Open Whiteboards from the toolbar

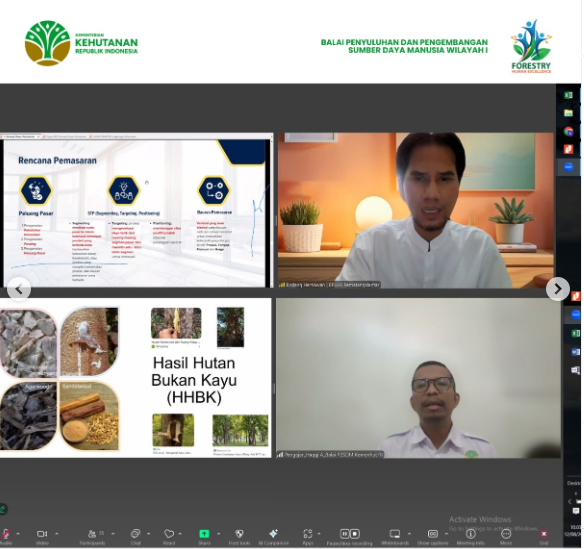click(x=395, y=537)
